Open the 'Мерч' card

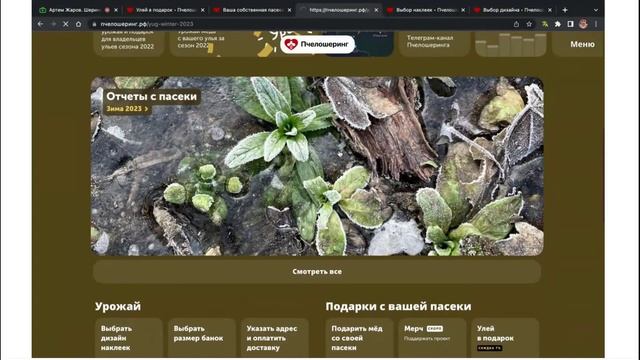point(432,338)
